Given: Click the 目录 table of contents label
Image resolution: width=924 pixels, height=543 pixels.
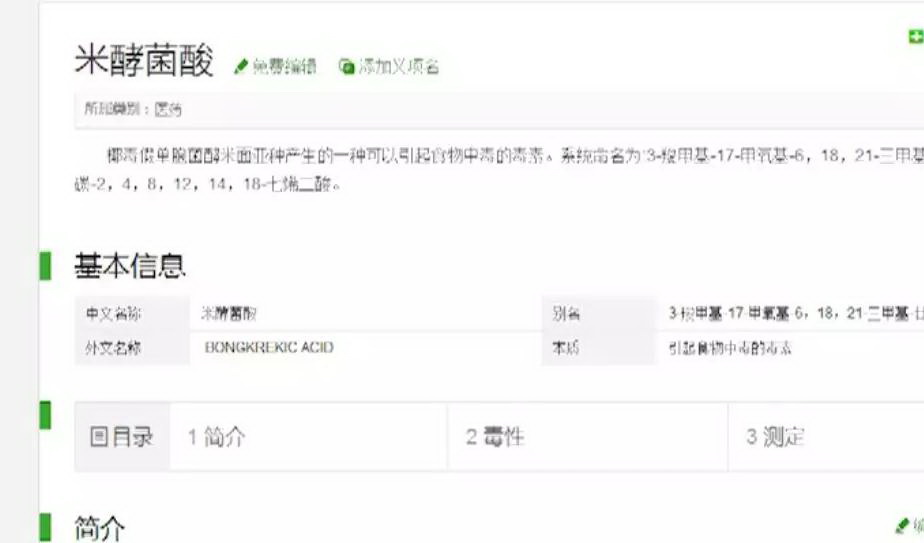Looking at the screenshot, I should pos(132,437).
